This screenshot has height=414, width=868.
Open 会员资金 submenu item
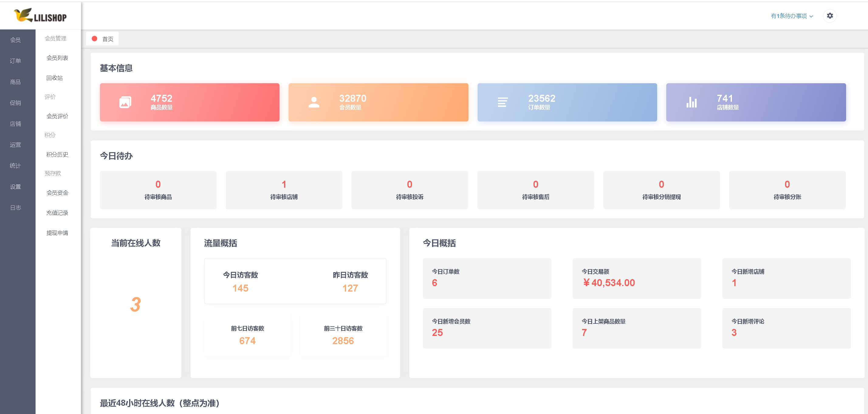pyautogui.click(x=57, y=193)
